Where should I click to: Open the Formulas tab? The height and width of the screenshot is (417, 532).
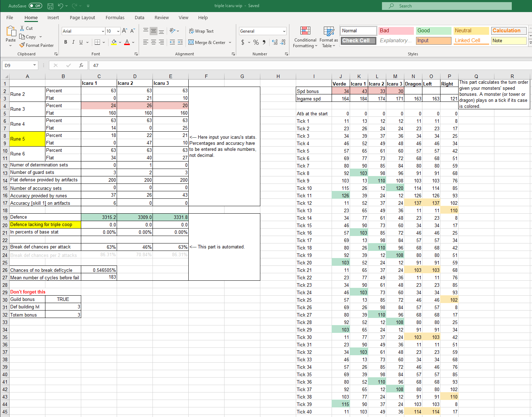115,17
